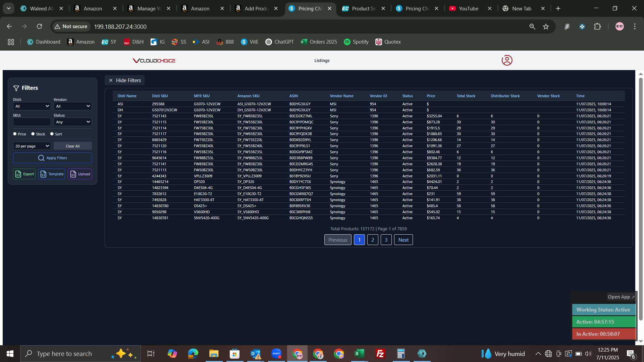Viewport: 644px width, 362px height.
Task: Open the Spotify bookmark
Action: [x=356, y=42]
